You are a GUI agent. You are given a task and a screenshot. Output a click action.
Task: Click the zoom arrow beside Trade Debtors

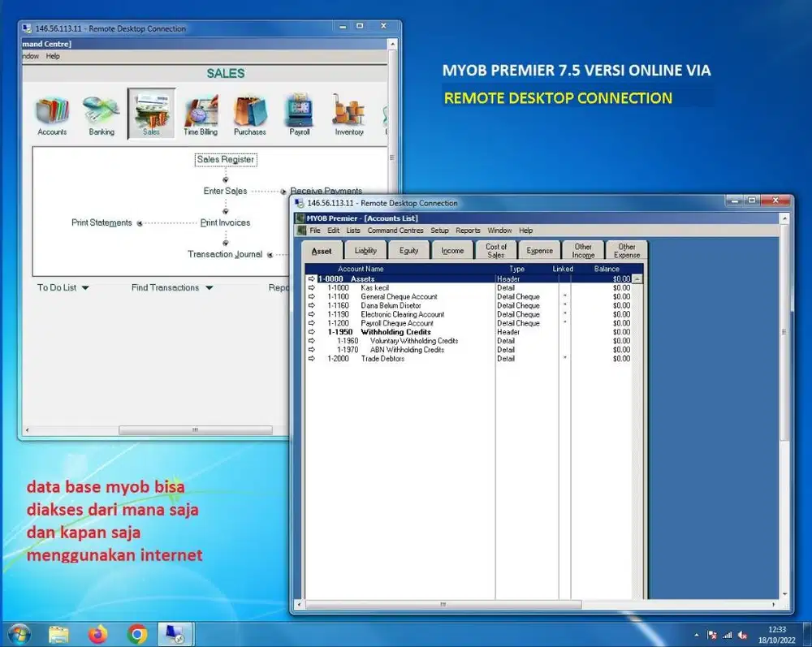pos(309,359)
